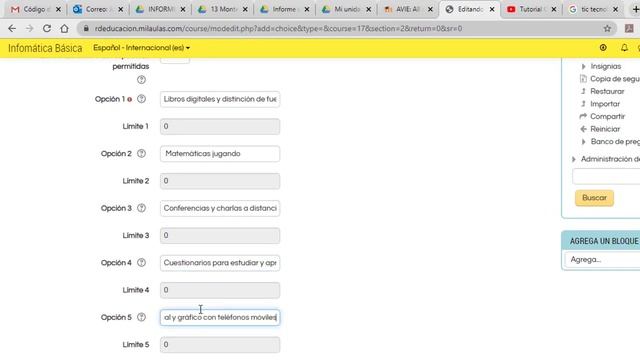Image resolution: width=640 pixels, height=360 pixels.
Task: Close the Editando tab
Action: point(492,9)
